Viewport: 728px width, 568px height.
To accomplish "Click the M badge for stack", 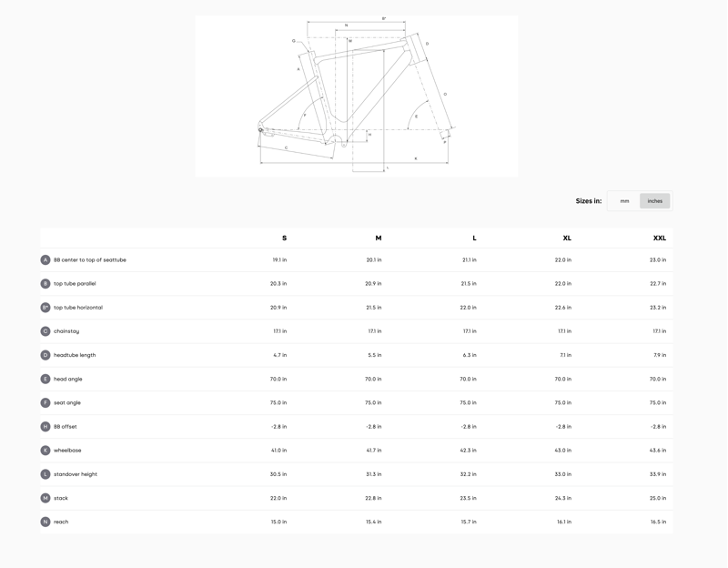I will (x=45, y=498).
